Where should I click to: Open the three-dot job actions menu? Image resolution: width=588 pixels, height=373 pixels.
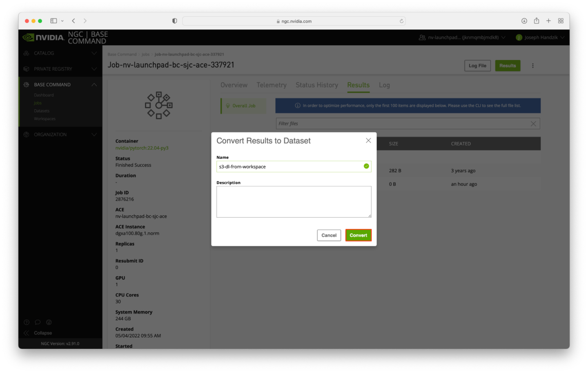(532, 66)
